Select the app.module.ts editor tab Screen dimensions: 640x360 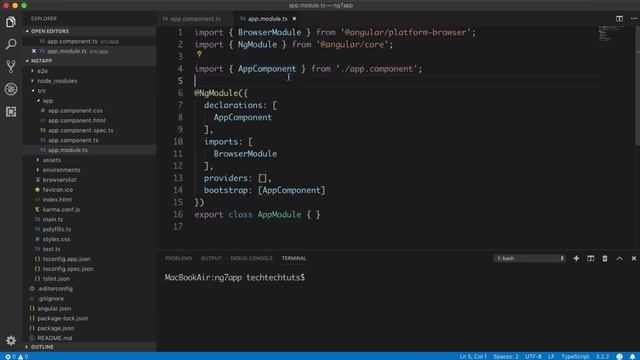point(267,19)
